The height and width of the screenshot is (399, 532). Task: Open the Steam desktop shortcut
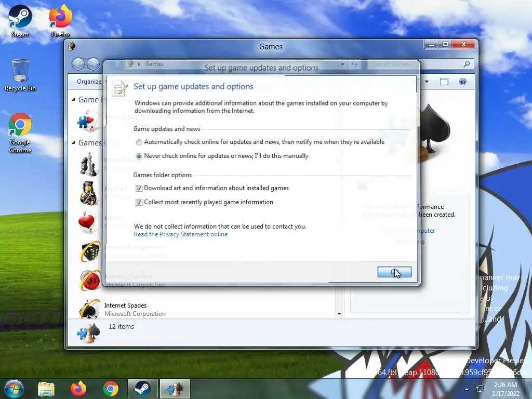click(x=20, y=21)
